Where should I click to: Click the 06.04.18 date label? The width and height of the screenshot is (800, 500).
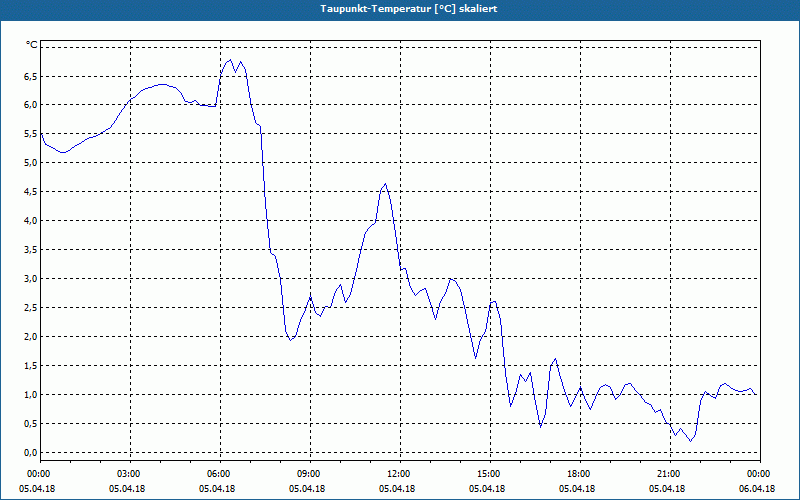point(757,489)
